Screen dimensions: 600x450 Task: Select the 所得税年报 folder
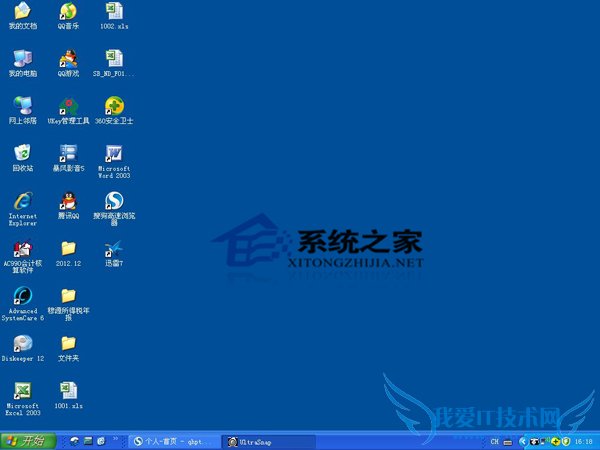point(68,305)
